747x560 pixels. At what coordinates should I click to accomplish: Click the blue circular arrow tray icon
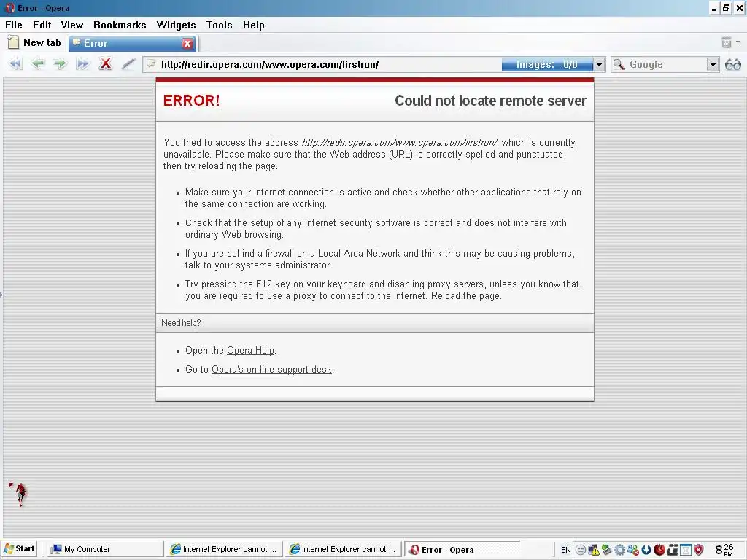click(x=646, y=550)
